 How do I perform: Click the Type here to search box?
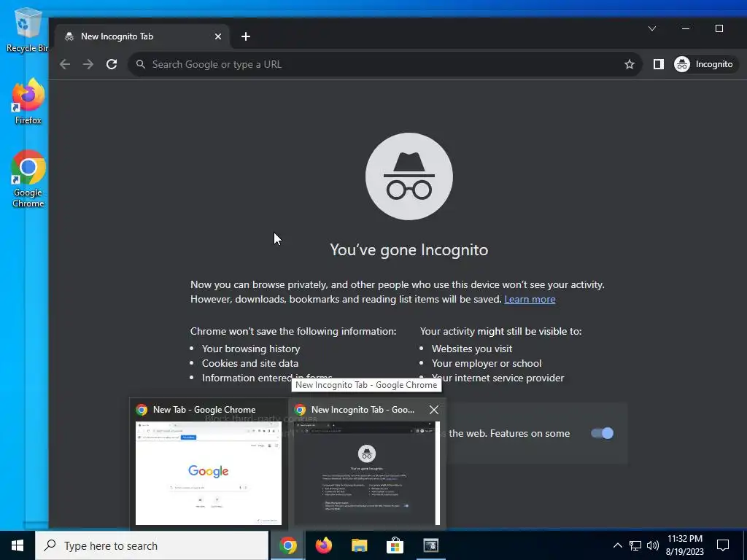pos(152,545)
